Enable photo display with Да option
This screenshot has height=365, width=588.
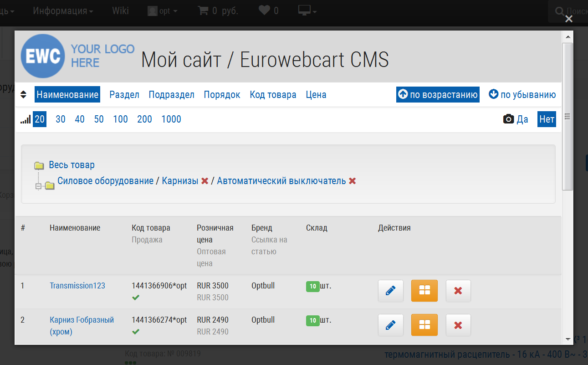[516, 119]
